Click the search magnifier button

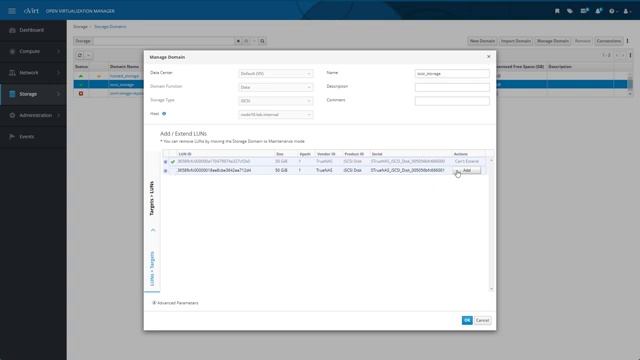[x=262, y=41]
